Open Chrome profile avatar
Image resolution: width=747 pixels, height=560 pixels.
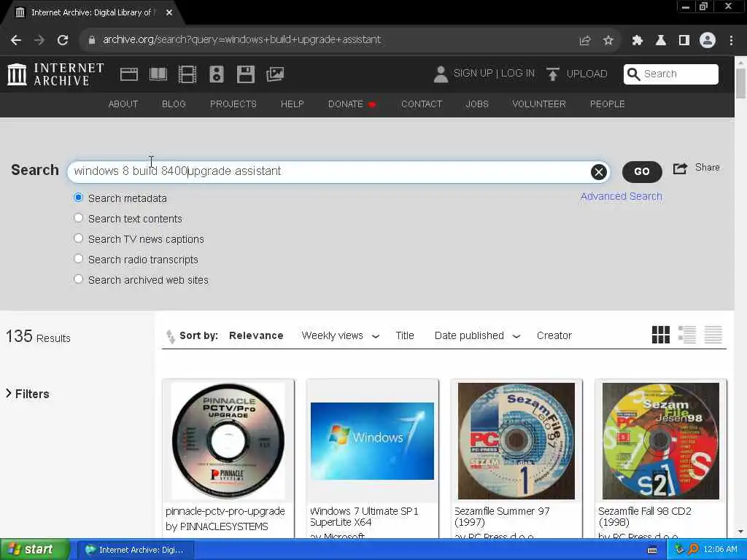tap(708, 40)
